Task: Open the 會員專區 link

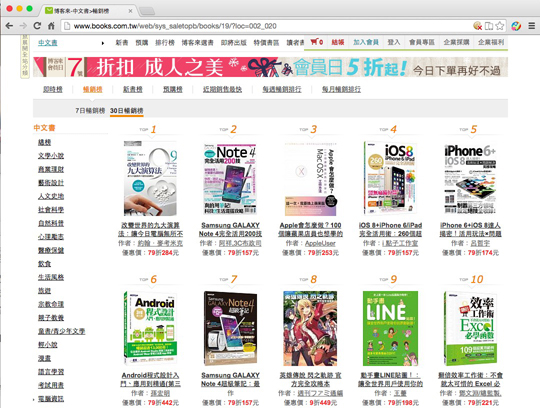Action: (422, 42)
